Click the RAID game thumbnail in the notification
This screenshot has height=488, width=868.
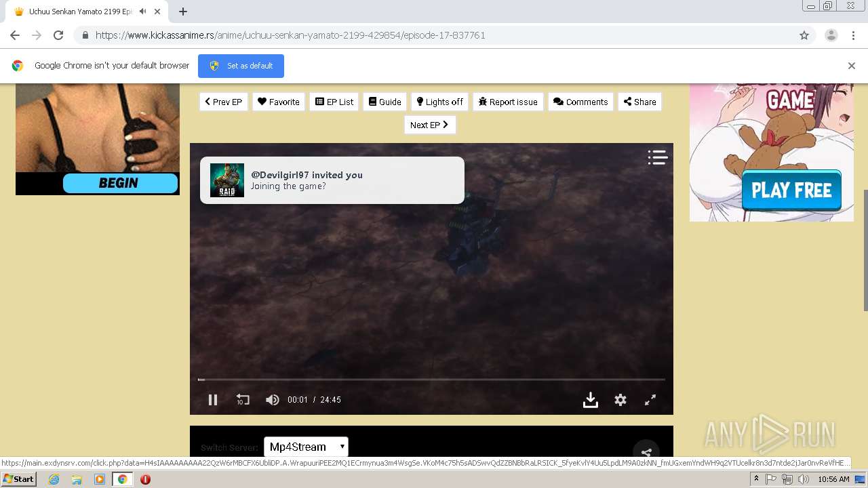tap(227, 180)
